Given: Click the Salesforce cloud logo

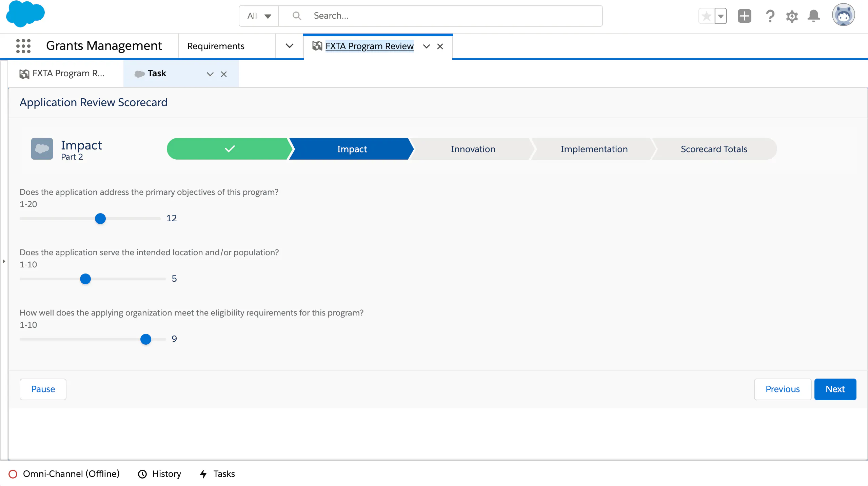Looking at the screenshot, I should point(25,14).
